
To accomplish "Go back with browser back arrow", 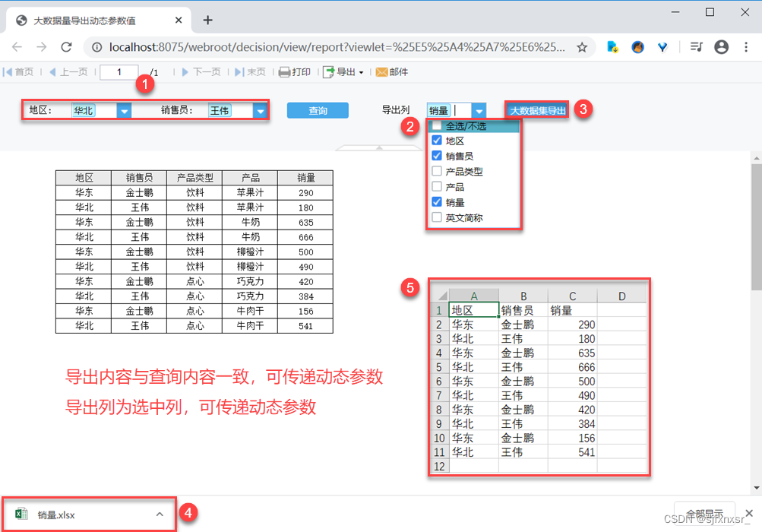I will (x=17, y=46).
